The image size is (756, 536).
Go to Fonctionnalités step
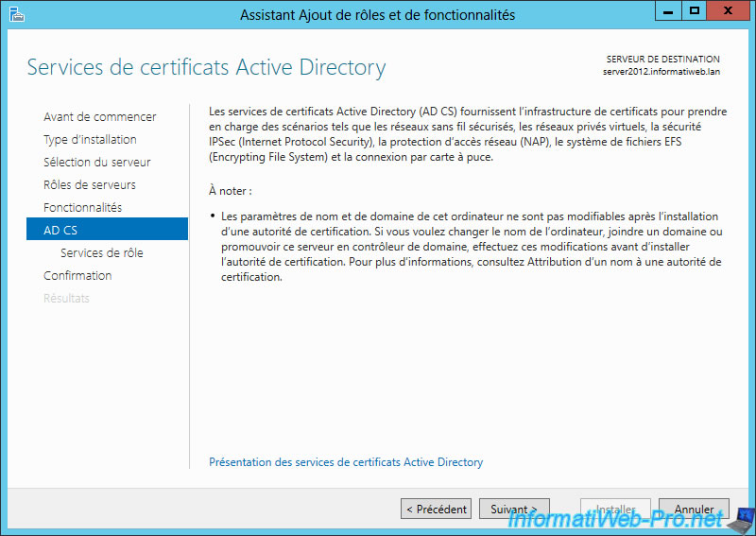pos(82,207)
